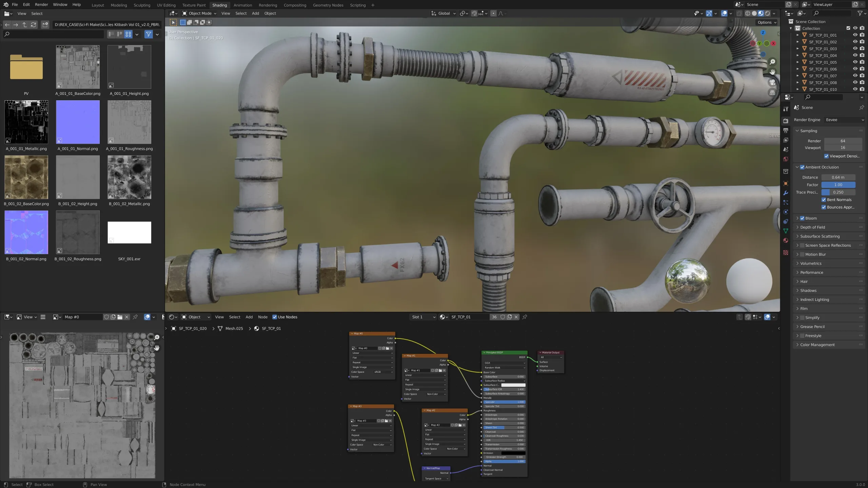Uncheck Bent Normals under Ambient Occlusion

point(823,200)
